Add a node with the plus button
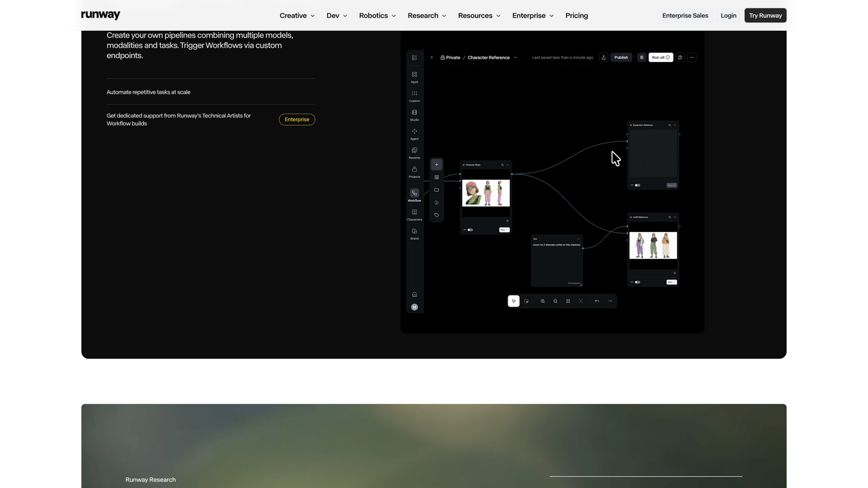 click(436, 164)
